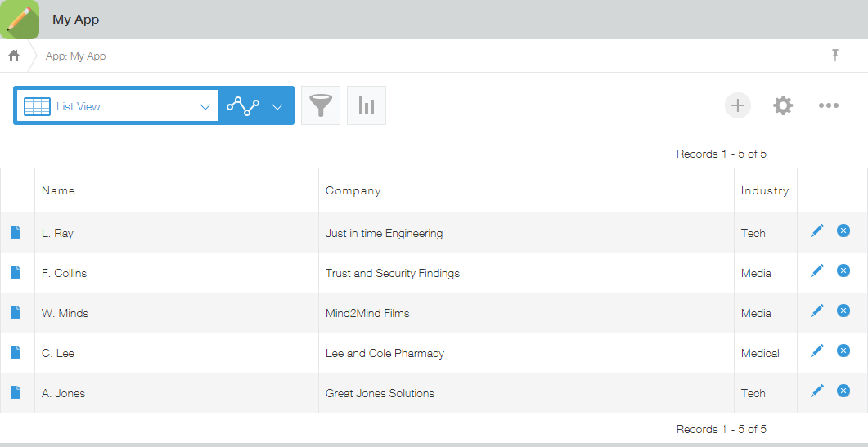
Task: Open app settings gear icon
Action: (x=783, y=105)
